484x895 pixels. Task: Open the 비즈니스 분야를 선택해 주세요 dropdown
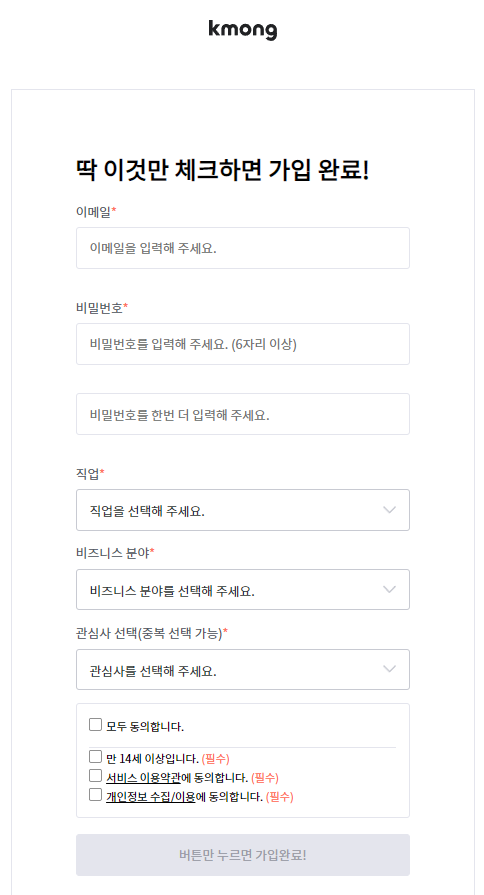pyautogui.click(x=243, y=590)
